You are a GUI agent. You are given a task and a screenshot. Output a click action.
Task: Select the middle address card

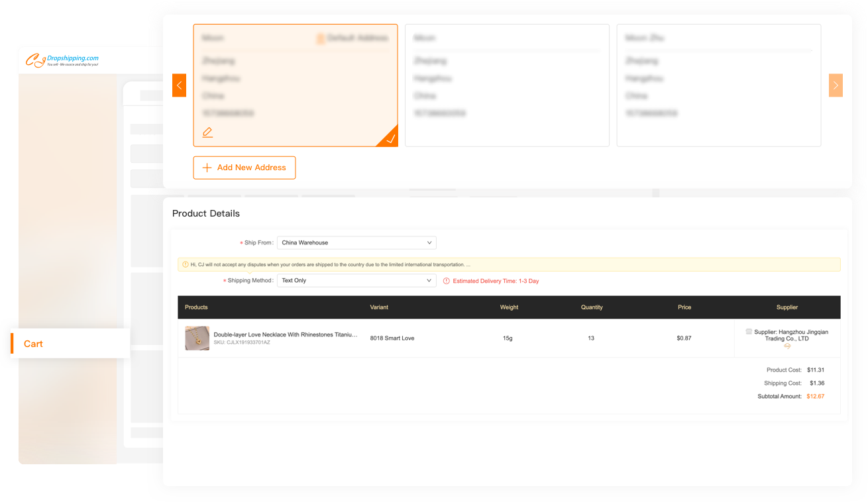click(x=507, y=85)
